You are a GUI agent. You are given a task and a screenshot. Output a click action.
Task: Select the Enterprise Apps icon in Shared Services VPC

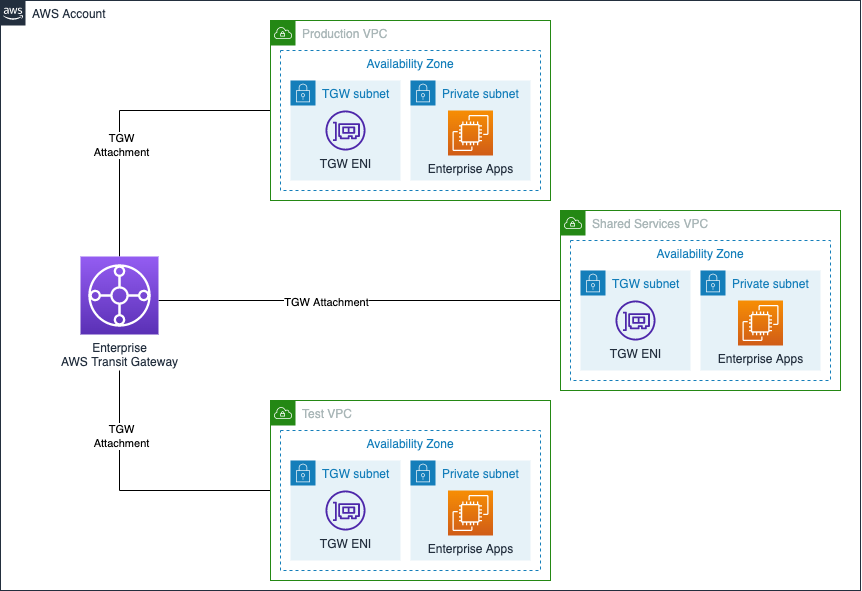(761, 322)
